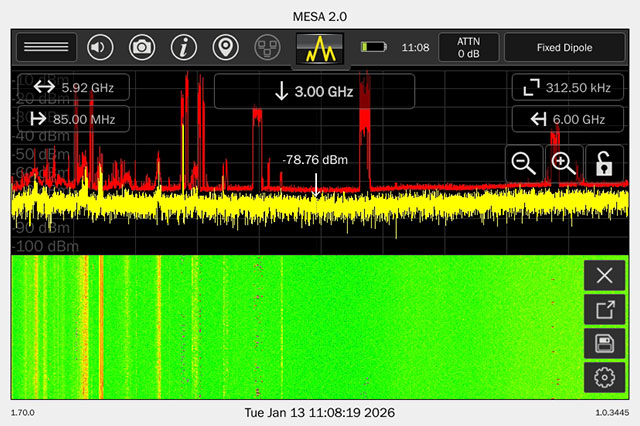640x426 pixels.
Task: Click the speaker audio icon
Action: [x=100, y=47]
